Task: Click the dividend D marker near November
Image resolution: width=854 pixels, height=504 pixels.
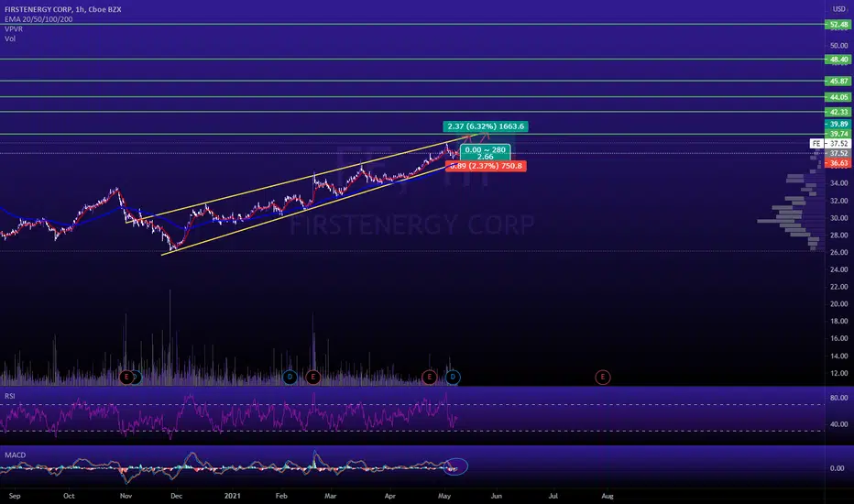Action: click(137, 377)
